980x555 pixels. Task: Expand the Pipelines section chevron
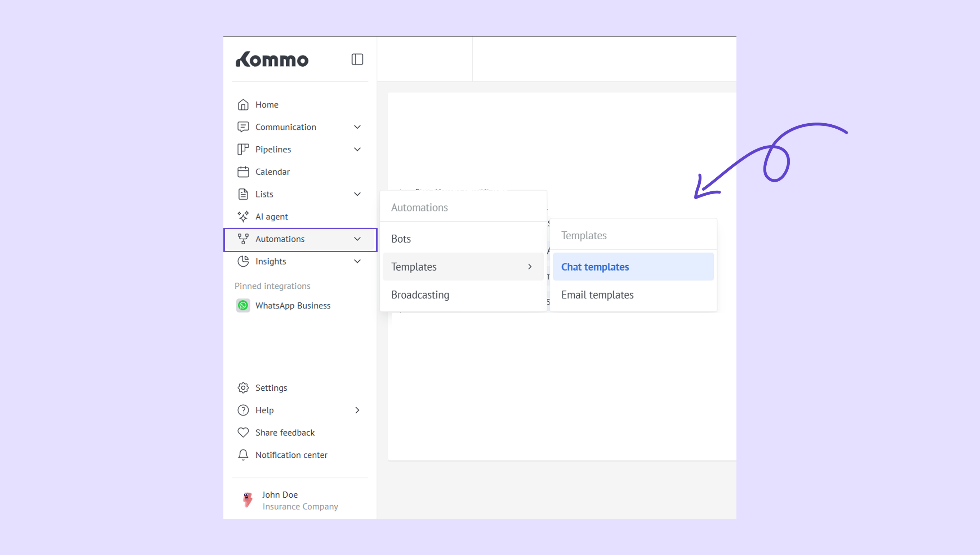point(357,150)
